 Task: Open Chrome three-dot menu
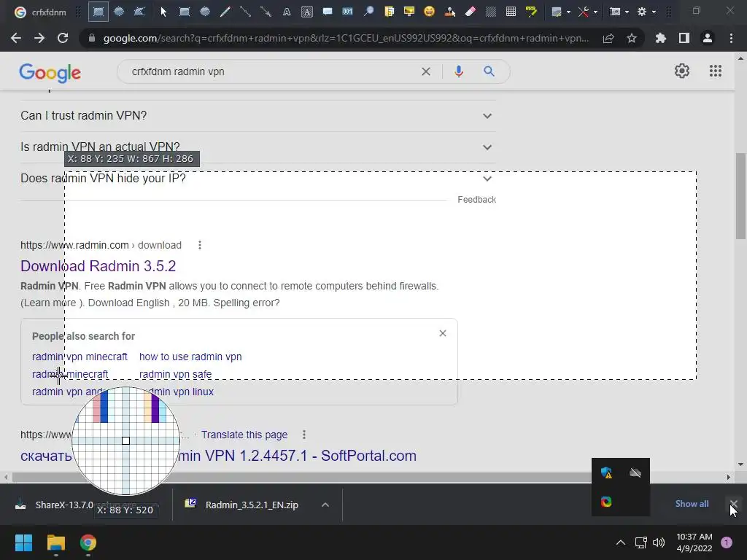(731, 38)
